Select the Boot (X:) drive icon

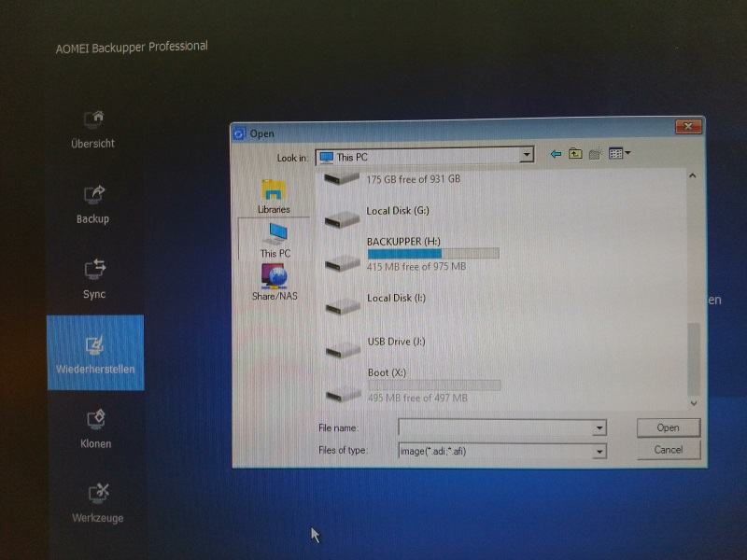click(344, 393)
